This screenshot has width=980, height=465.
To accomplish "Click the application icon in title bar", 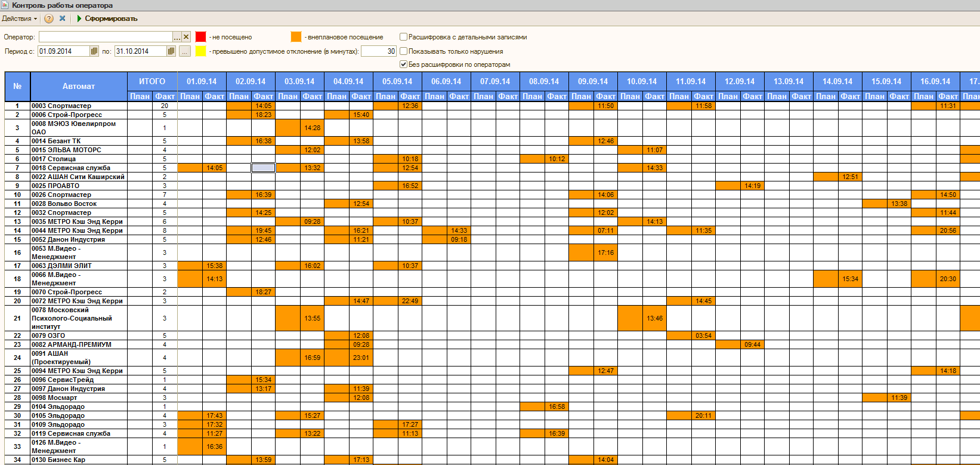I will click(x=5, y=5).
